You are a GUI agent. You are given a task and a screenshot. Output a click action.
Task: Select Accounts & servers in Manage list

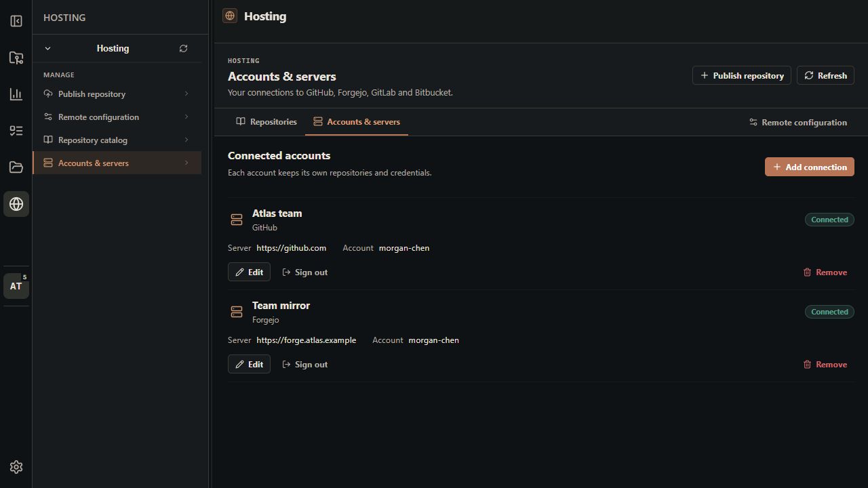(x=117, y=163)
